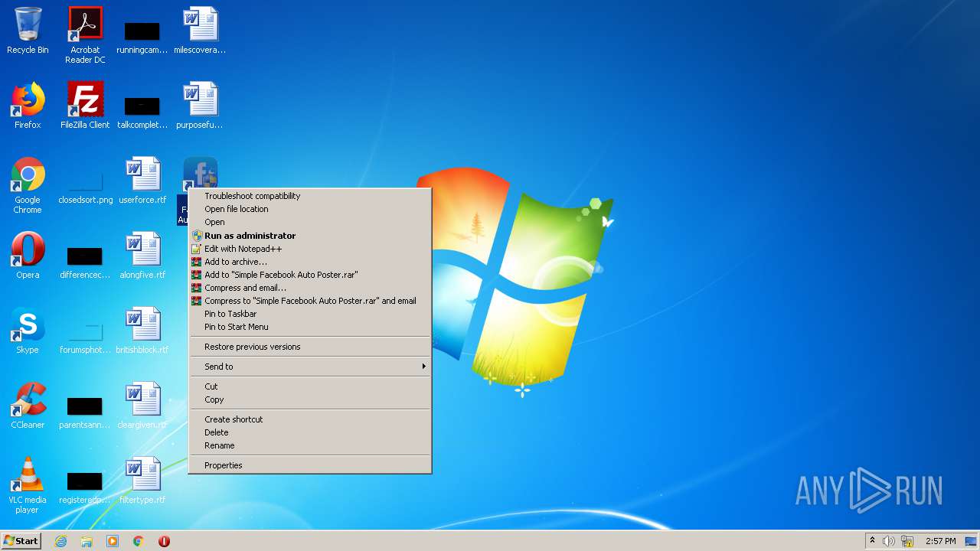Choose Compress to rar and email

[310, 301]
